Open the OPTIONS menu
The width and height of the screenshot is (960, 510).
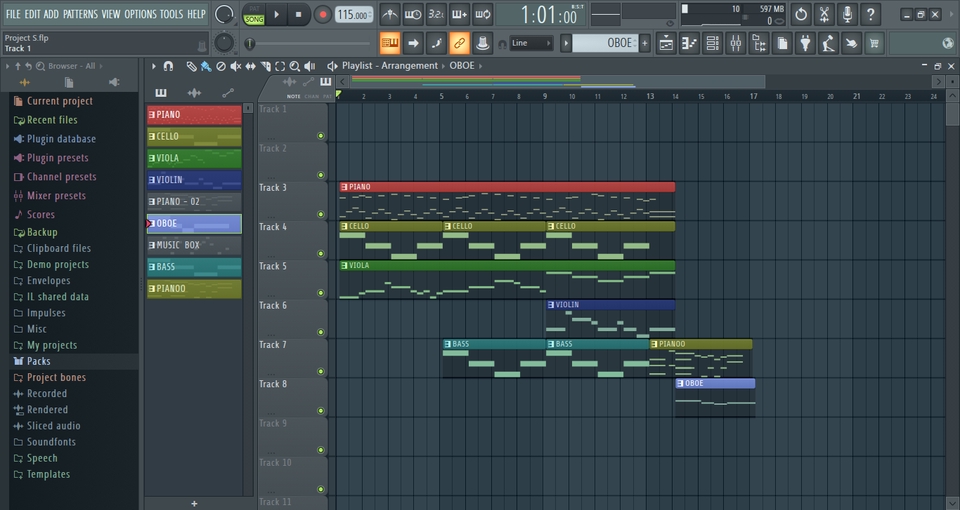pos(140,13)
